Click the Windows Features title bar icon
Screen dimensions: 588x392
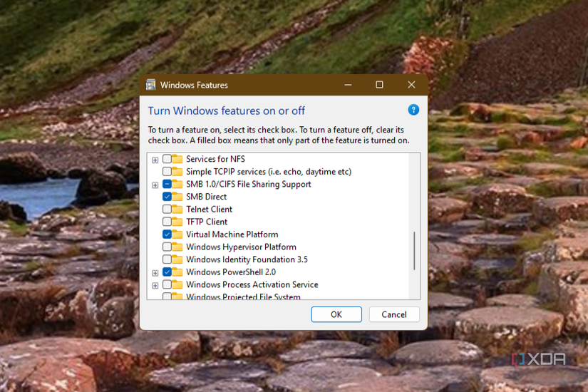point(151,85)
